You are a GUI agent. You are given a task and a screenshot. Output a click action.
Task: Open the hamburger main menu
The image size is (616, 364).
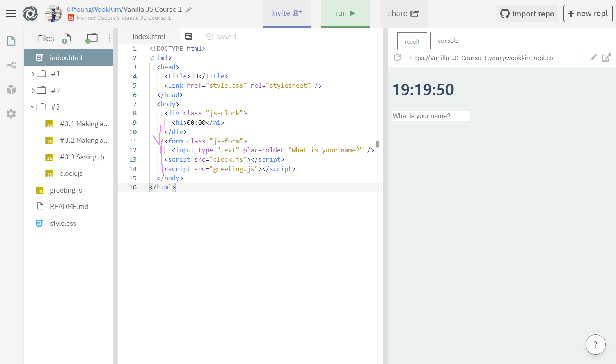coord(11,14)
